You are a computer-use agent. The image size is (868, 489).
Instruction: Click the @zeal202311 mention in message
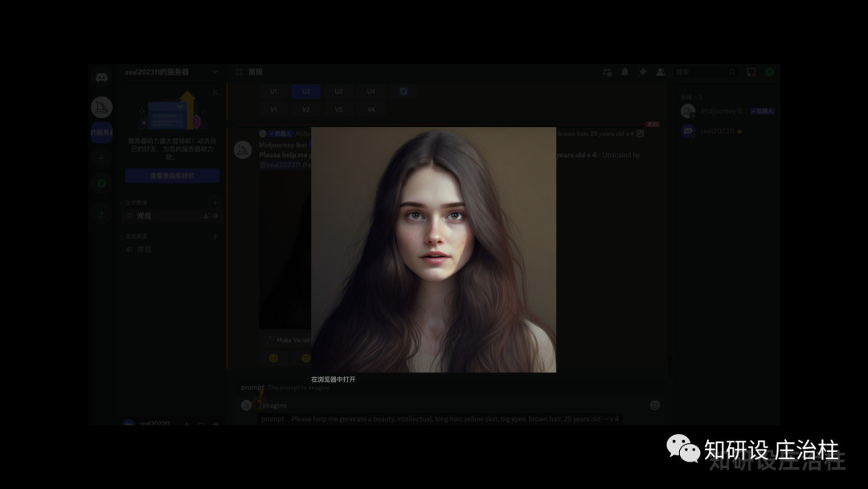(x=280, y=165)
